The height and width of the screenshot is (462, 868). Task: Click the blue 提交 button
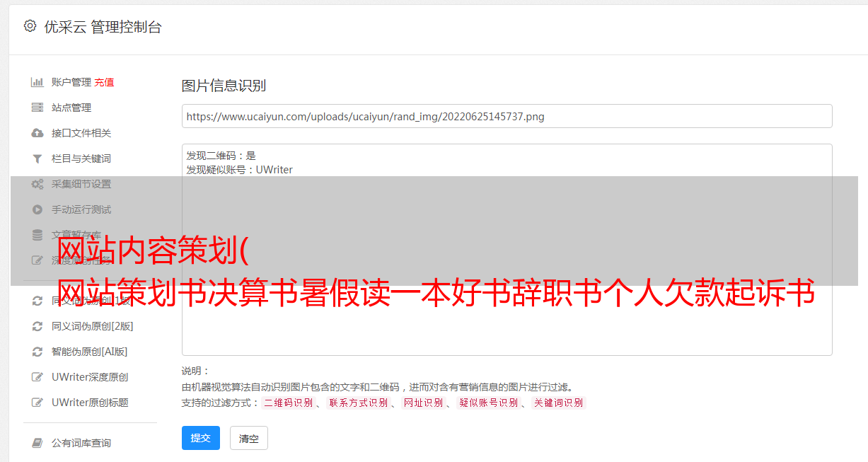[x=201, y=438]
